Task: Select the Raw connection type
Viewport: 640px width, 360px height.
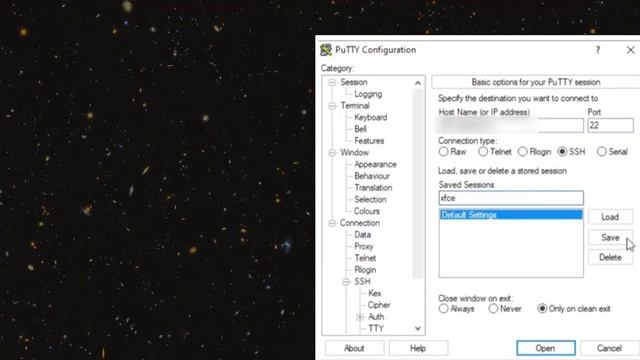Action: click(443, 152)
